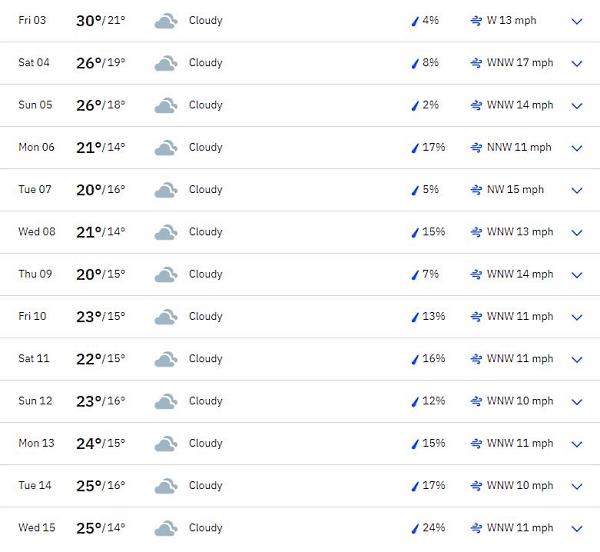Click the raindrop icon beside 8% on Sat 04

pos(415,63)
